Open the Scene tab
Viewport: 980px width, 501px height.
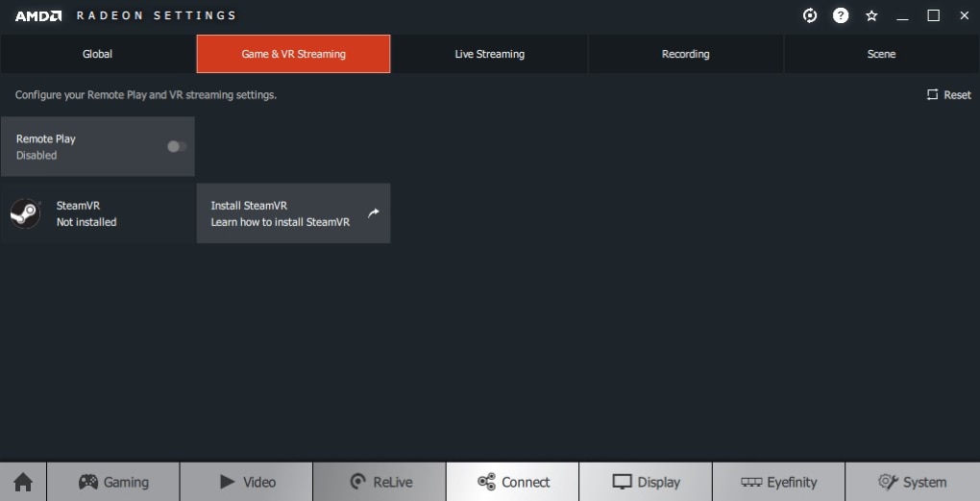881,54
